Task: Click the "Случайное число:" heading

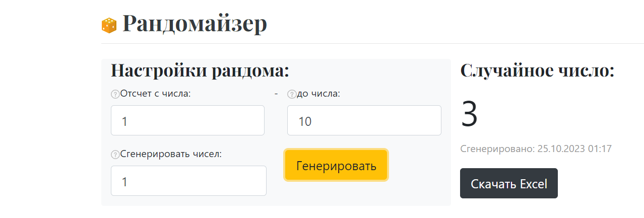Action: (x=538, y=70)
